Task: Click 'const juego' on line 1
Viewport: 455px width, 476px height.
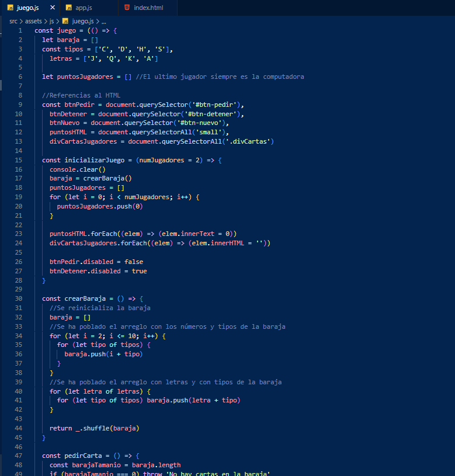Action: pyautogui.click(x=55, y=30)
